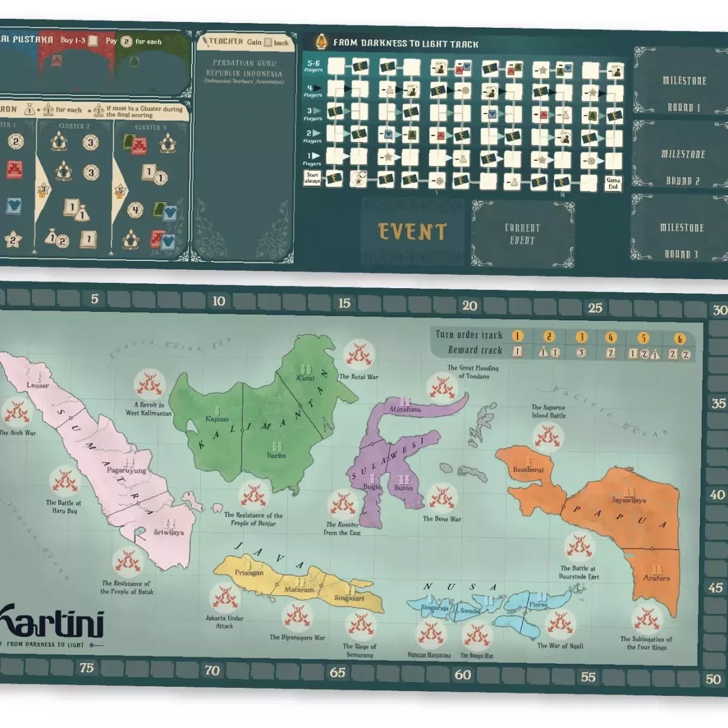The width and height of the screenshot is (728, 728).
Task: Select the Great Flooding of Tondano icon
Action: click(441, 388)
